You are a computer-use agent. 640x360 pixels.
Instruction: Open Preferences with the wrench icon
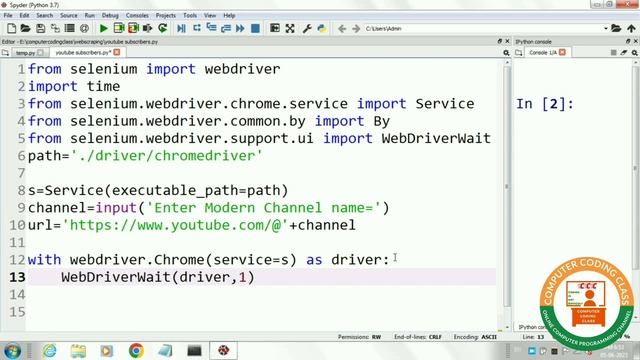307,28
